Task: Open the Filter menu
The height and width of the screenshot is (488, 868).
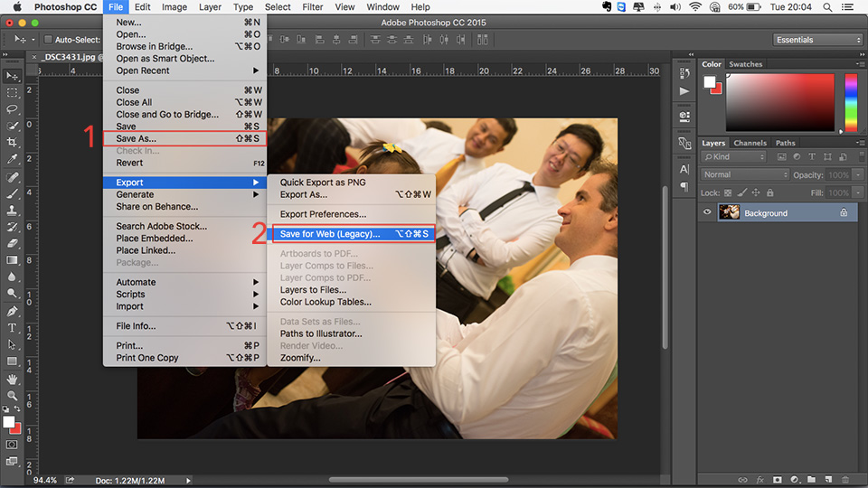Action: click(x=312, y=6)
